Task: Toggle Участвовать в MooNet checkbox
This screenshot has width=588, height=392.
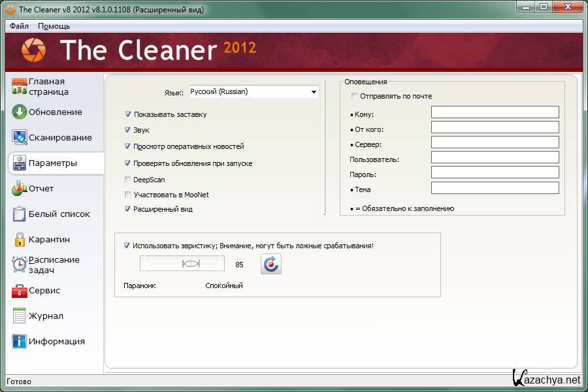Action: 128,195
